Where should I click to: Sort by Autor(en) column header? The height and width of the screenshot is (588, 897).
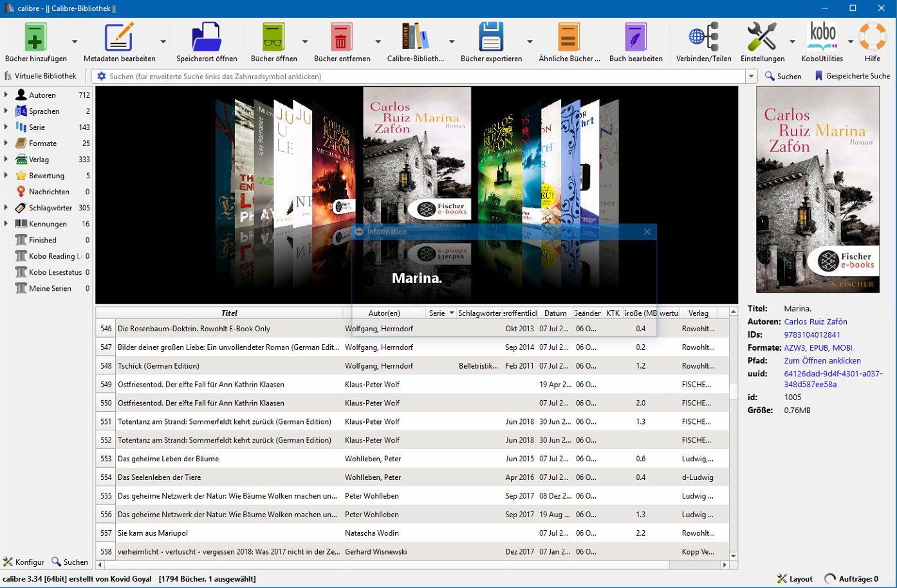click(384, 313)
